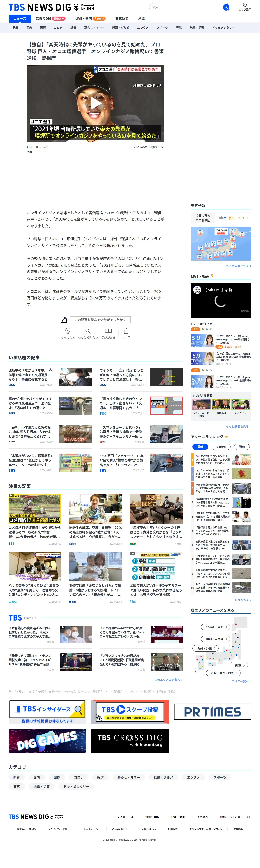260x868 pixels.
Task: Open the TBSスクープ投稿 banner
Action: (x=130, y=712)
